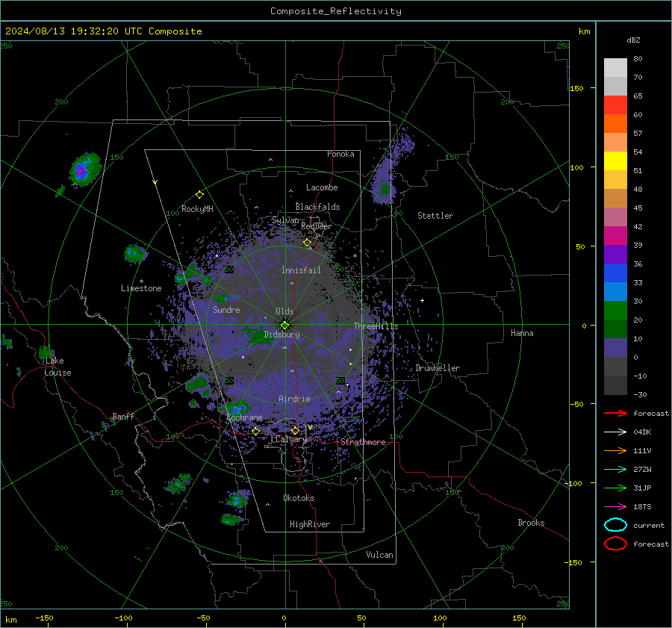Click the Didsbury town label
This screenshot has width=672, height=628.
pyautogui.click(x=282, y=335)
